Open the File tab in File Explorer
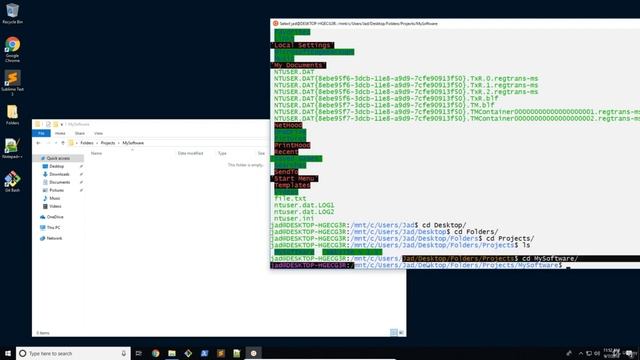 41,133
